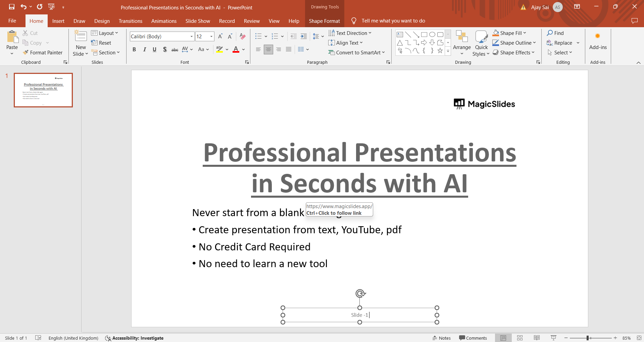Image resolution: width=644 pixels, height=342 pixels.
Task: Toggle the Notes pane
Action: (x=441, y=338)
